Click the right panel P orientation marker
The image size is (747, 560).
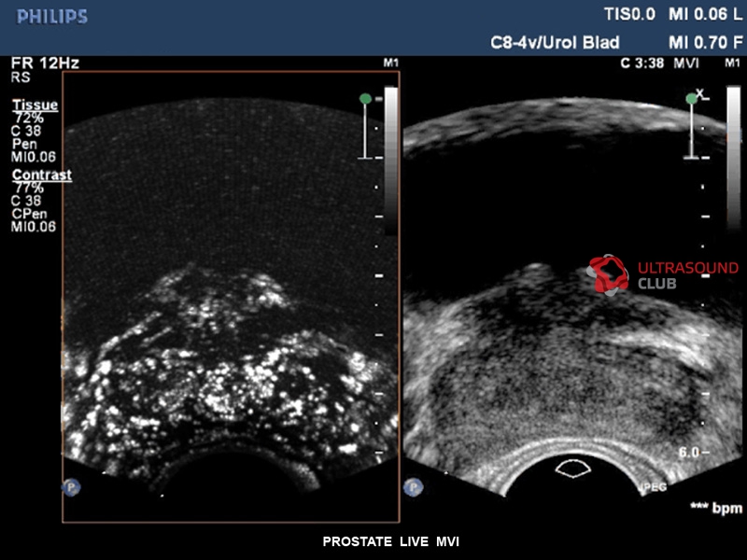coord(413,487)
